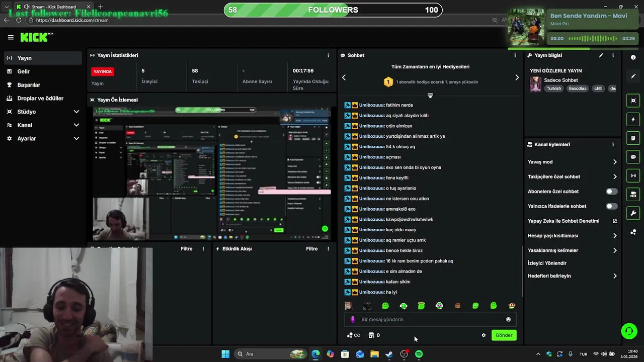This screenshot has width=644, height=362.
Task: Click the pencil widget in right rail
Action: 633,76
